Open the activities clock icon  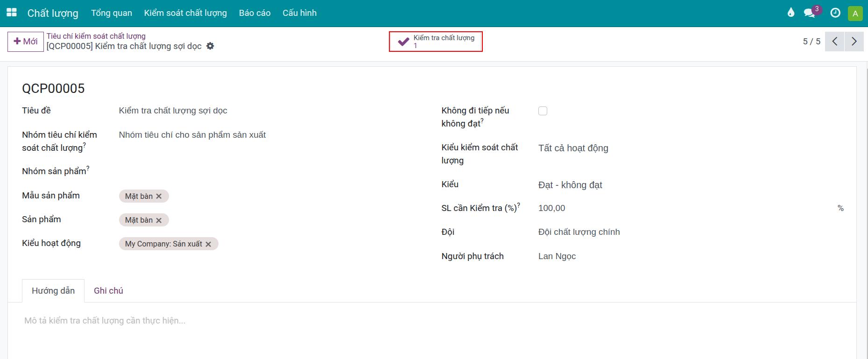click(835, 13)
